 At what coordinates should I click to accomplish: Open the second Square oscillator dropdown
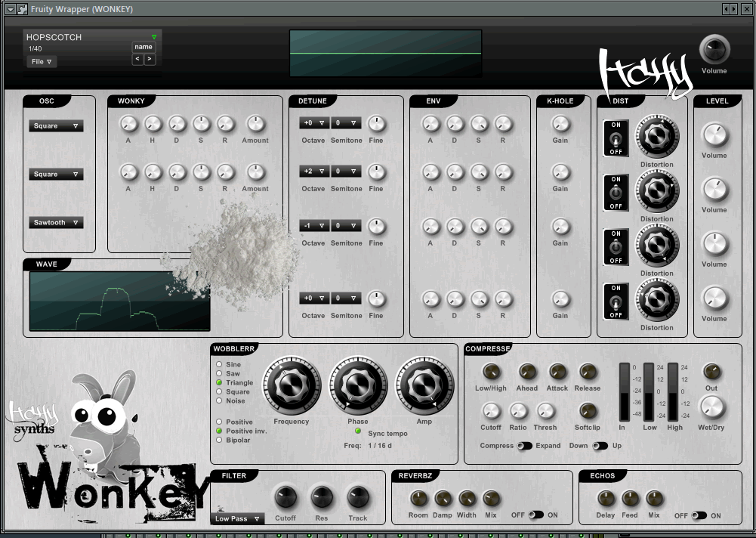tap(56, 175)
